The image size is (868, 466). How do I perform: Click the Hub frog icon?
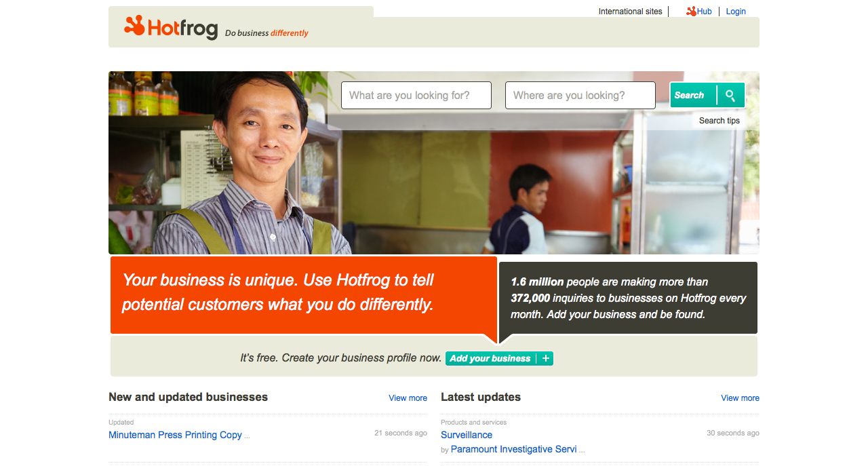(x=691, y=12)
